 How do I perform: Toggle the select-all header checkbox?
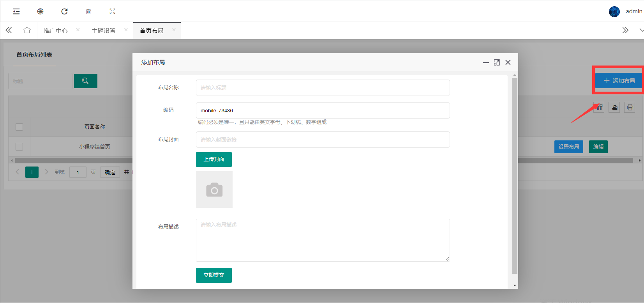coord(19,127)
